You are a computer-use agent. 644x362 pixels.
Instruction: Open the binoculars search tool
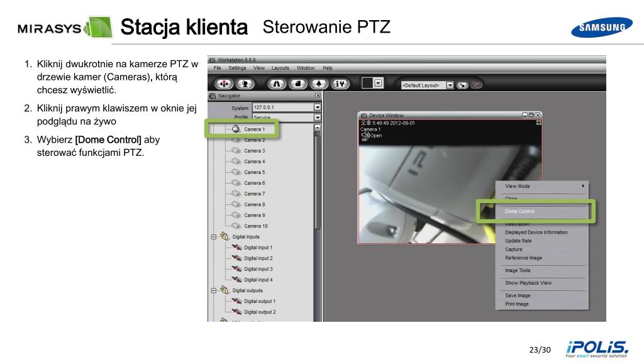[x=277, y=84]
